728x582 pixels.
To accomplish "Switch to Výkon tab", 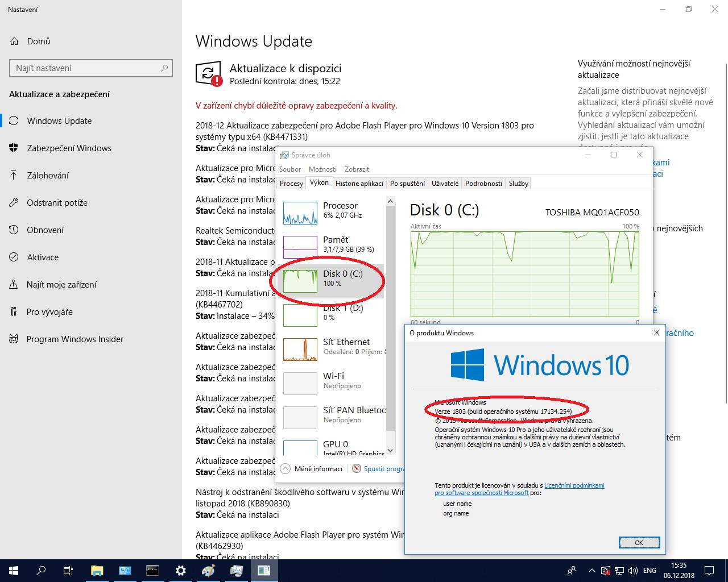I will point(319,182).
